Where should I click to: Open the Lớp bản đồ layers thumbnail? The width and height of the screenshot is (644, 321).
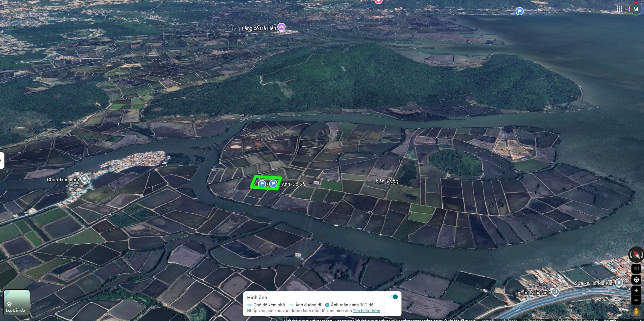17,303
